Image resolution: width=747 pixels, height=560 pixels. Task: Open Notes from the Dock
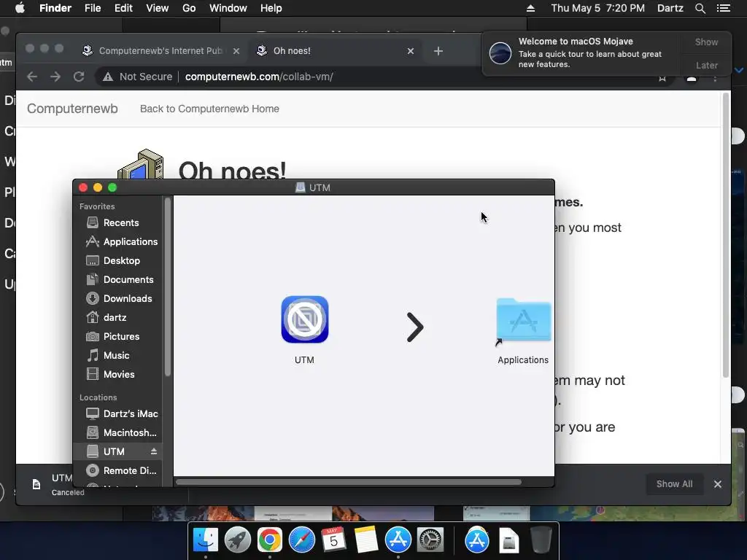(366, 540)
